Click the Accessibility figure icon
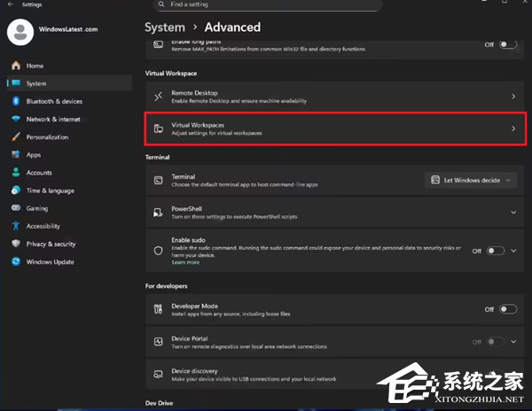 click(x=16, y=226)
